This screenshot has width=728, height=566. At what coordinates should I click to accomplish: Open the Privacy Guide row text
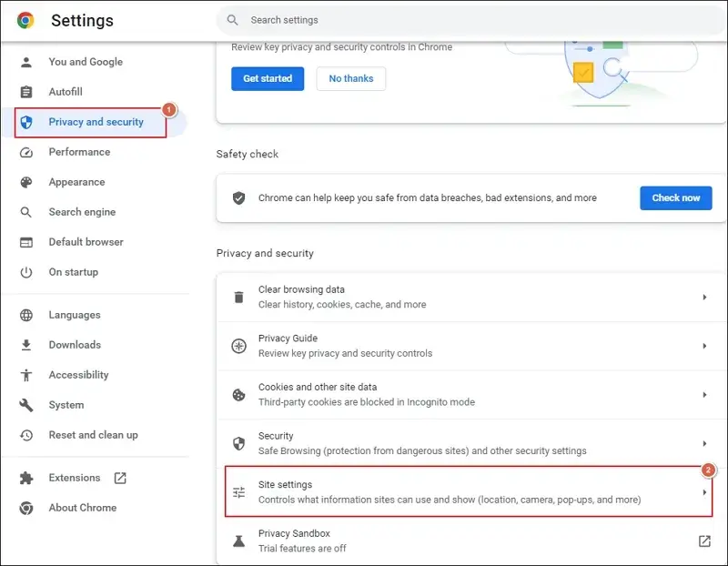pos(345,346)
